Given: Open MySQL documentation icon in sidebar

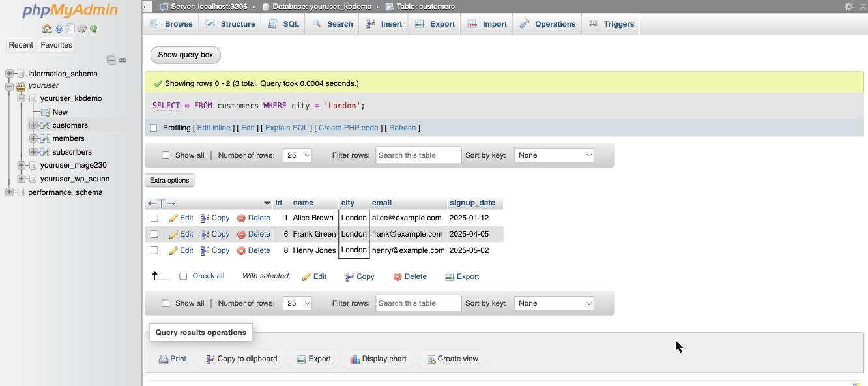Looking at the screenshot, I should pos(70,29).
